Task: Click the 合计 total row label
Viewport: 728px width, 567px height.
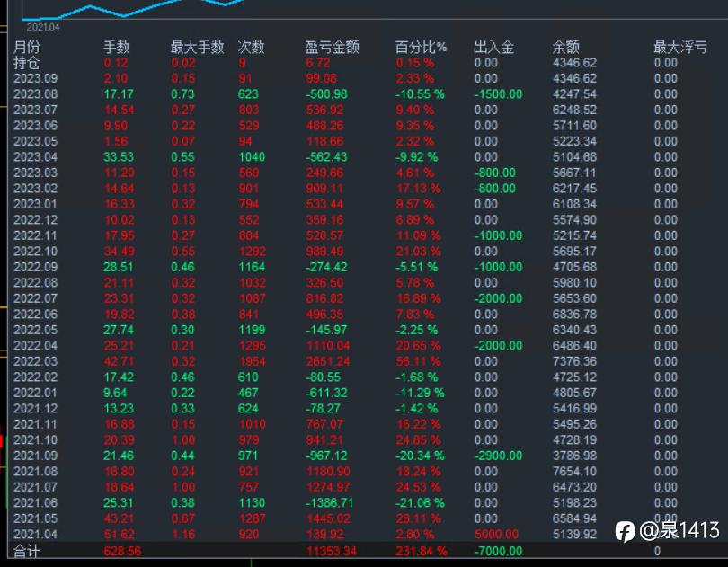Action: 26,552
